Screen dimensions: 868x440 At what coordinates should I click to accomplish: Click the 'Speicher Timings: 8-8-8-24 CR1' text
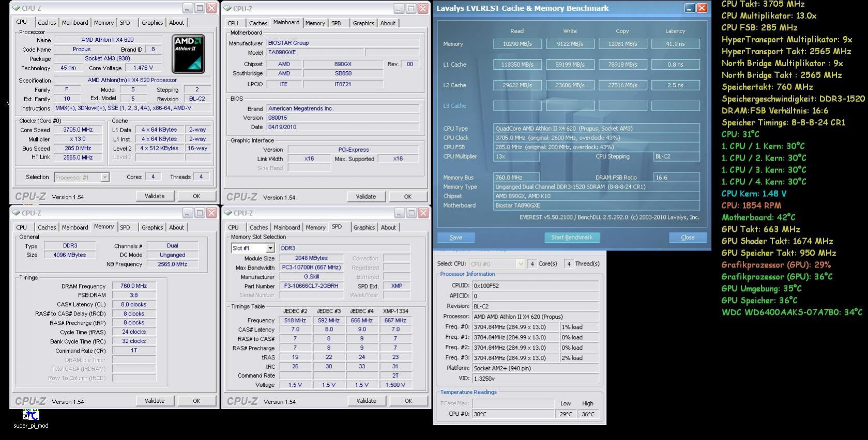point(784,122)
